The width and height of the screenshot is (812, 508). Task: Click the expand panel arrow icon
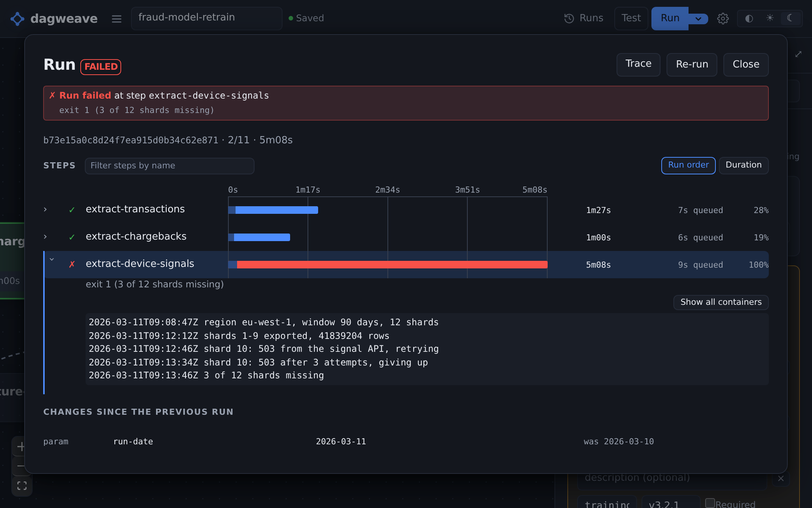(x=798, y=54)
